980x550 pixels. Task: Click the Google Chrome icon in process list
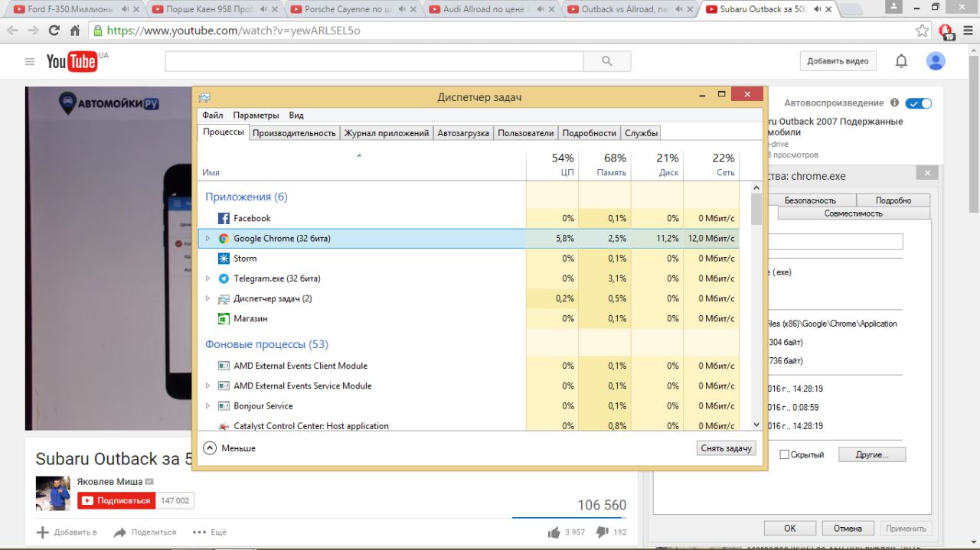click(x=224, y=239)
